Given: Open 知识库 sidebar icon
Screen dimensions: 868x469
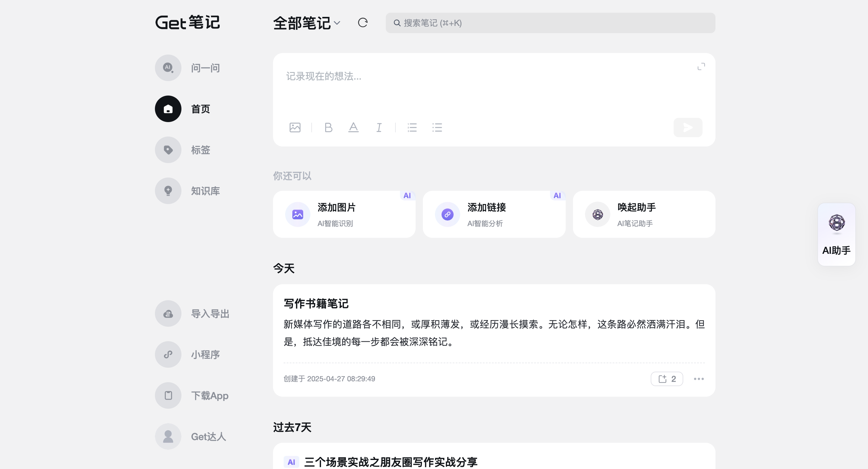Looking at the screenshot, I should (168, 191).
